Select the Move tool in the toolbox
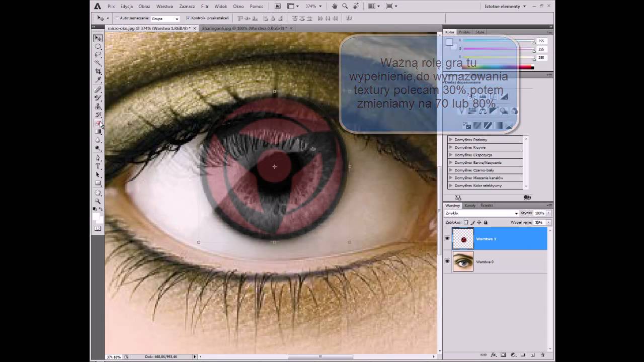This screenshot has height=362, width=644. 98,38
